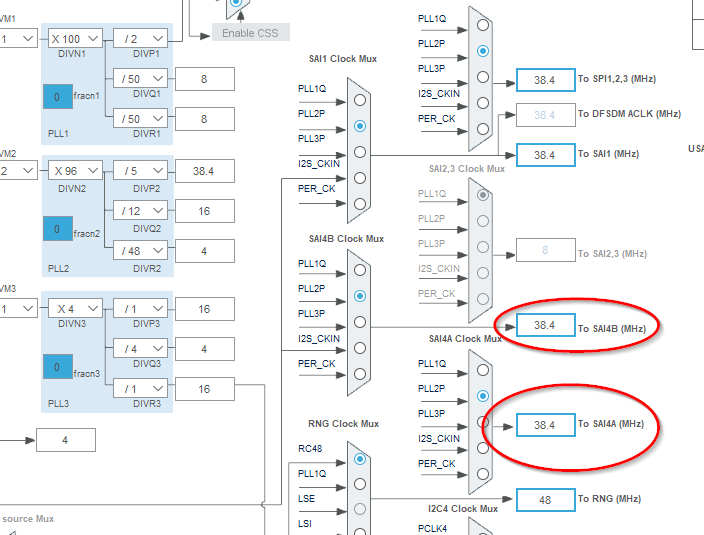Select LSE in RNG Clock Mux
This screenshot has width=704, height=535.
pyautogui.click(x=360, y=509)
